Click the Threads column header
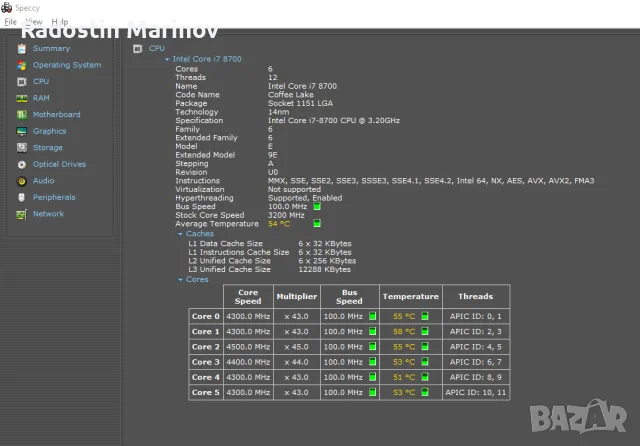The height and width of the screenshot is (446, 640). coord(476,297)
